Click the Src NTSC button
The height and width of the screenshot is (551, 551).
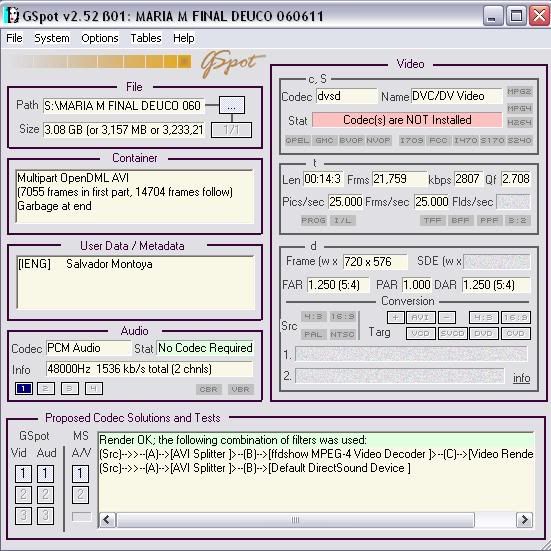pyautogui.click(x=342, y=334)
